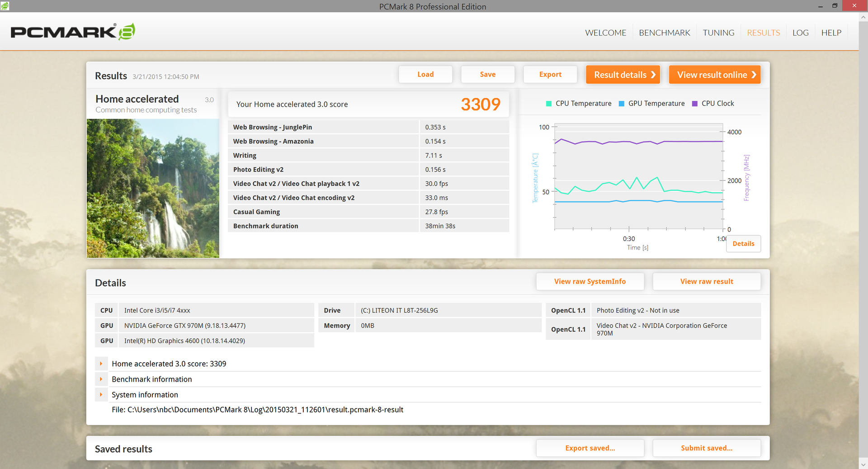This screenshot has width=868, height=469.
Task: Expand Home accelerated 3.0 score section
Action: coord(101,364)
